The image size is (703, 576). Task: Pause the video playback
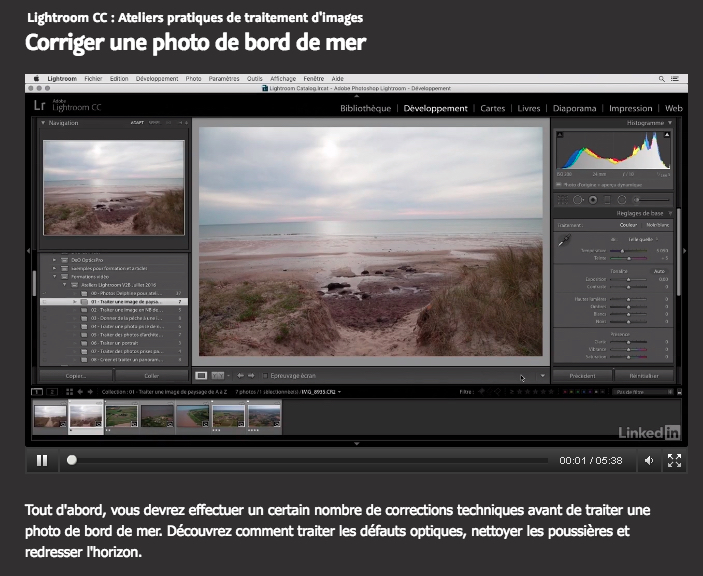coord(42,460)
